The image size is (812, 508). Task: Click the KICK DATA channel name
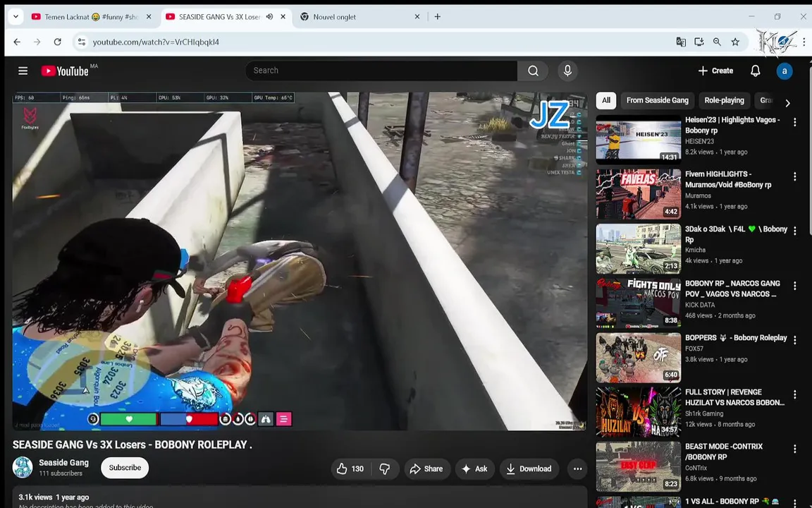[700, 305]
